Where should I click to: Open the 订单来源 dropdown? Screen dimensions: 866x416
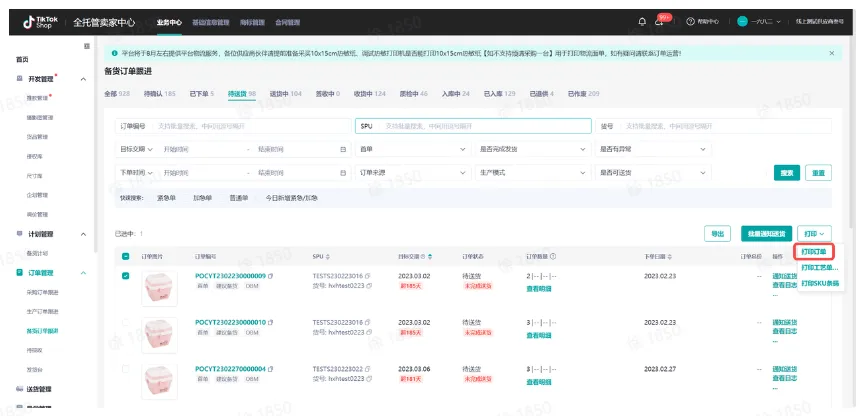[413, 173]
